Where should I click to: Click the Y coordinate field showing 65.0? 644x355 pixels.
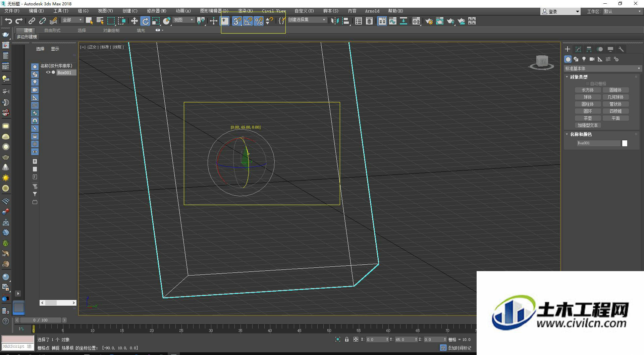point(405,340)
